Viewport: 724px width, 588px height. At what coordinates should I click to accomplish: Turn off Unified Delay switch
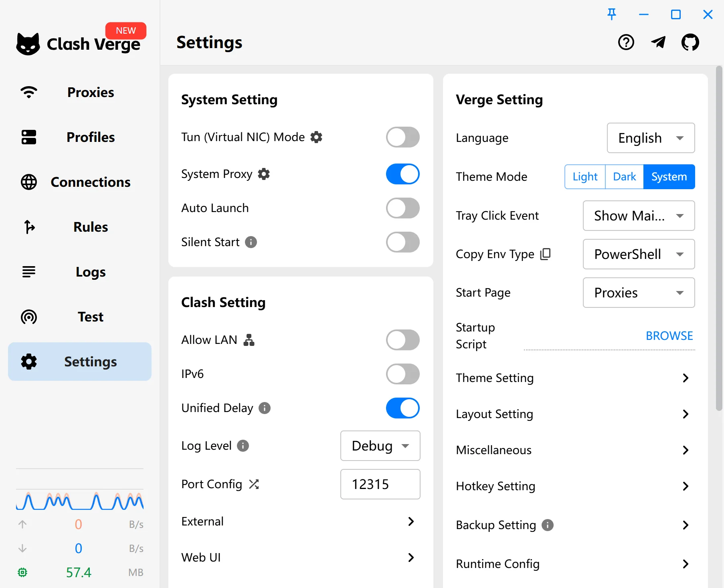click(x=403, y=408)
